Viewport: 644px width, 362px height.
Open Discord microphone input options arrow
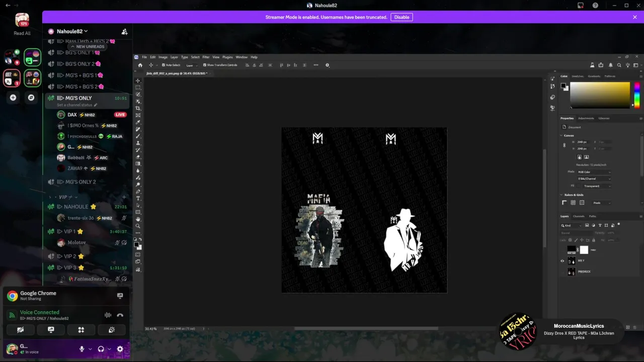click(90, 349)
